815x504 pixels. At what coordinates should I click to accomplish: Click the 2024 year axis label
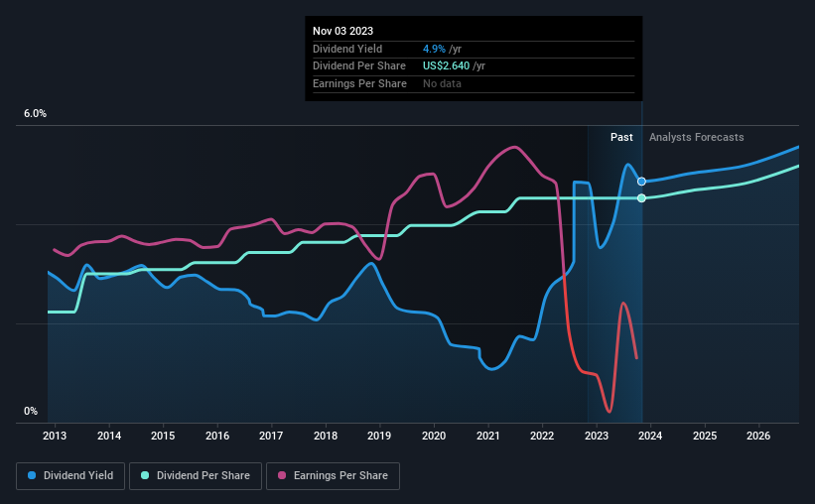650,437
